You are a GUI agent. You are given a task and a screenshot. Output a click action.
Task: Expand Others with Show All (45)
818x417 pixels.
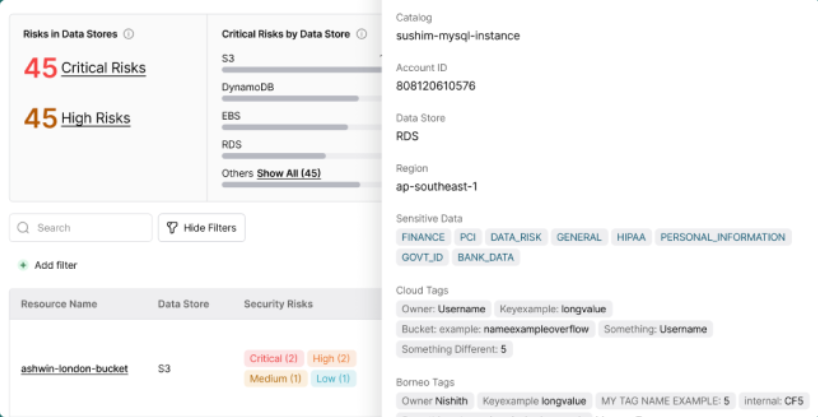(x=288, y=173)
